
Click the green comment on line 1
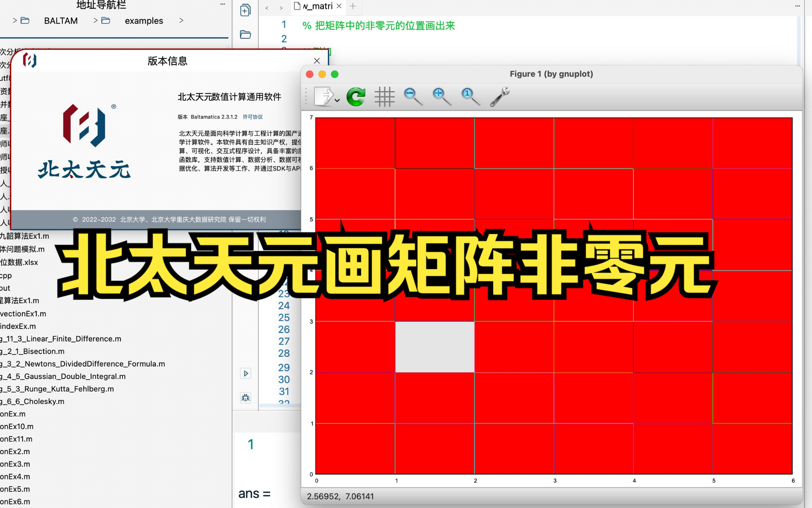[379, 25]
